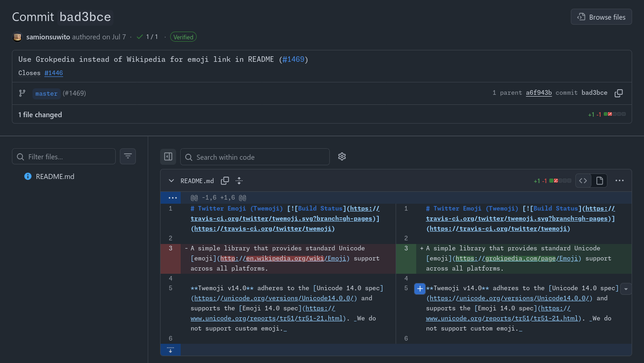
Task: Open samionsuwito's avatar image
Action: (17, 37)
